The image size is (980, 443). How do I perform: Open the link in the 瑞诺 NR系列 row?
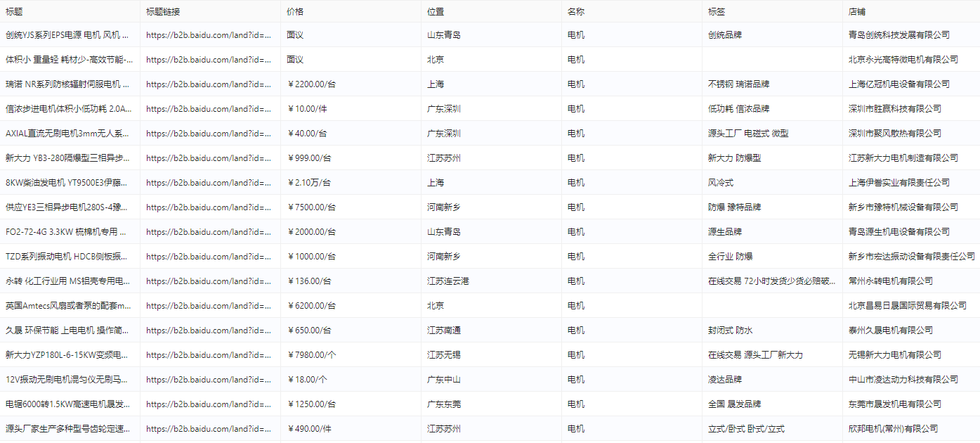[209, 84]
